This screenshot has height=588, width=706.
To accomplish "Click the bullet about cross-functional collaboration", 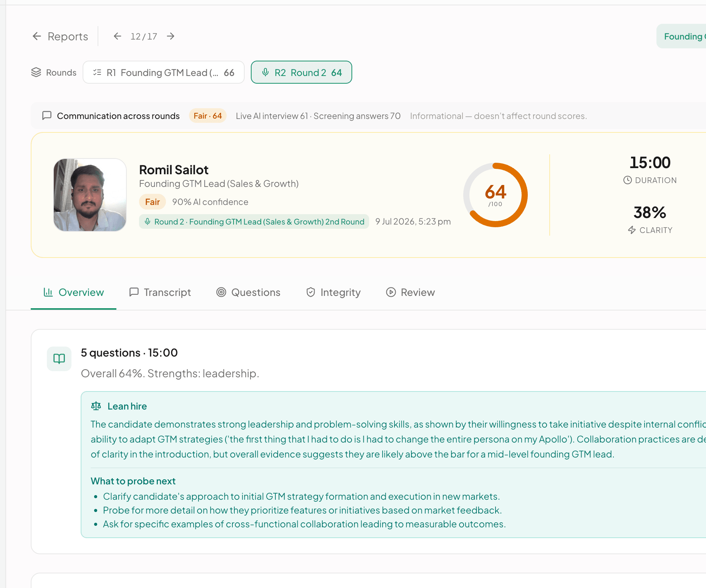I will point(304,524).
